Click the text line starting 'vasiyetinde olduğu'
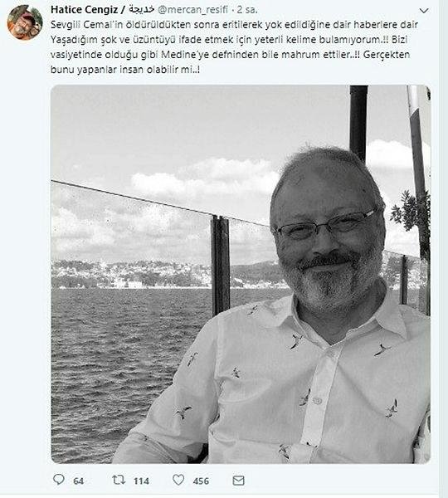This screenshot has width=448, height=498. coord(230,55)
